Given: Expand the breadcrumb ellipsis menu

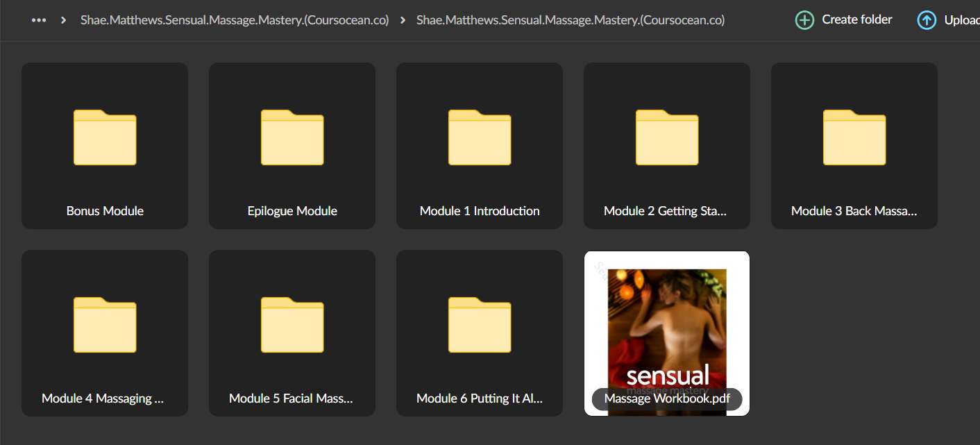Looking at the screenshot, I should [x=39, y=20].
